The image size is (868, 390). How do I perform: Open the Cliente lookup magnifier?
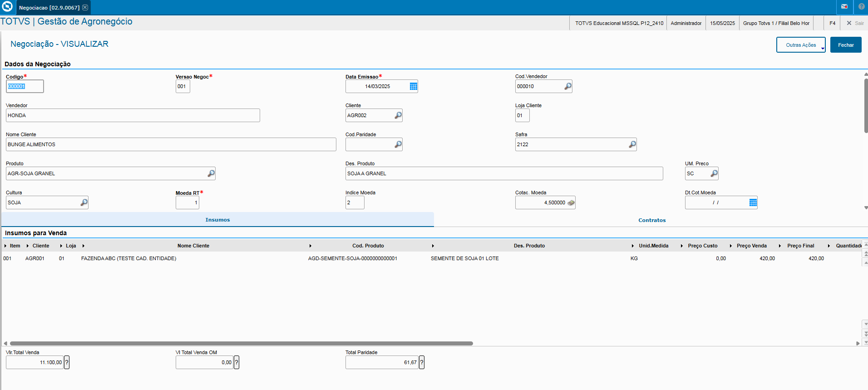pyautogui.click(x=398, y=115)
